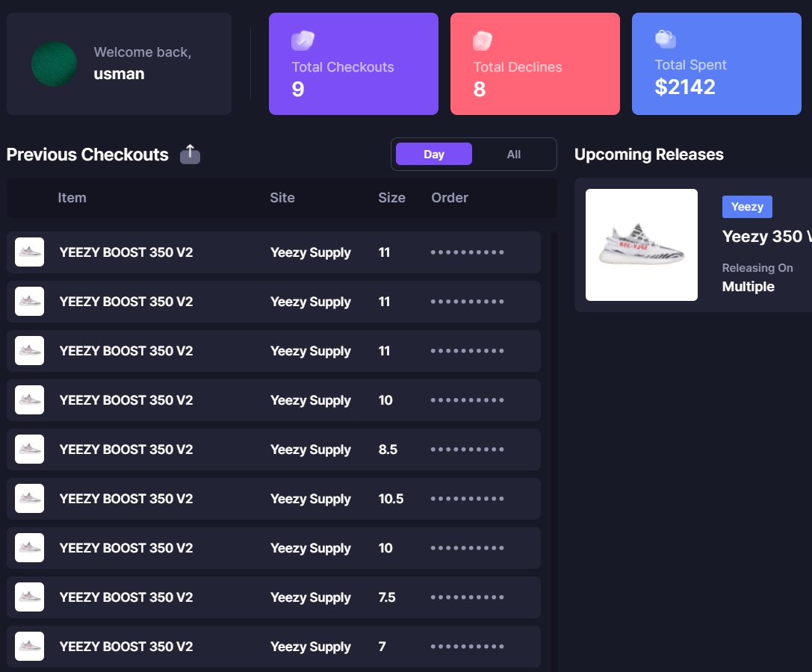Select Yeezy Supply in size 8.5 row

(310, 450)
